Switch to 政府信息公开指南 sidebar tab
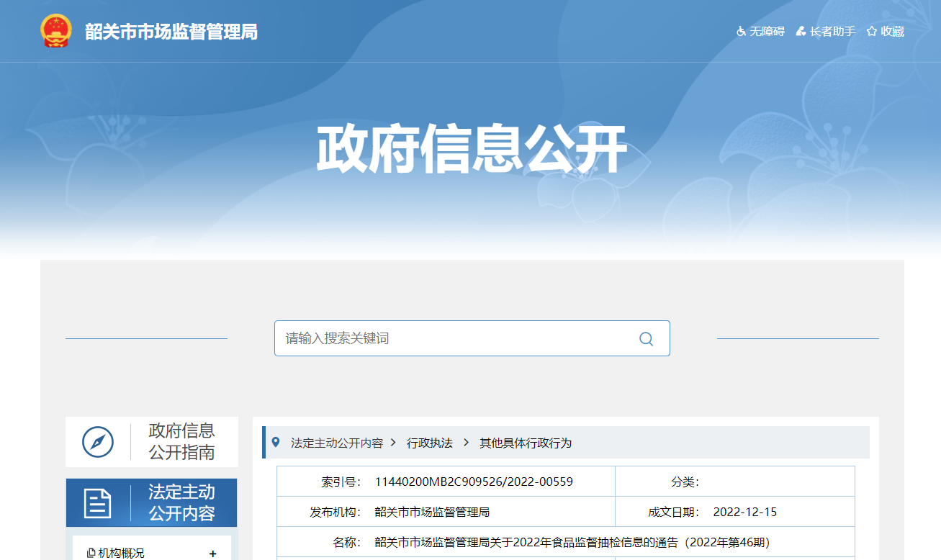The height and width of the screenshot is (560, 941). (181, 442)
